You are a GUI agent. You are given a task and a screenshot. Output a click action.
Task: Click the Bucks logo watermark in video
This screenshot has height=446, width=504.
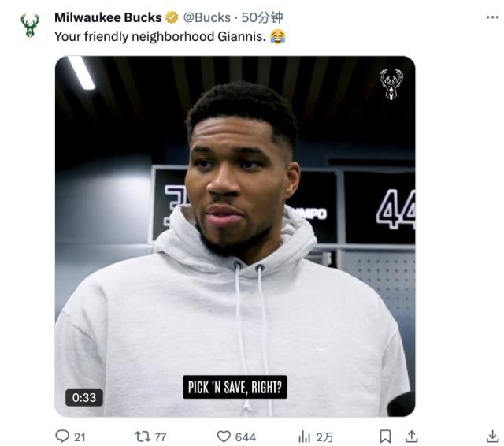(x=391, y=84)
